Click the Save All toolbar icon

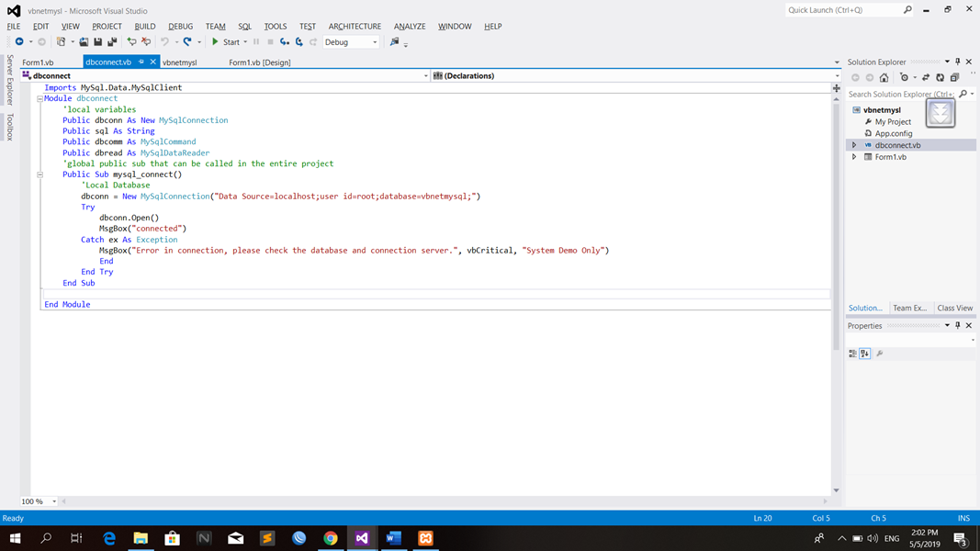(112, 42)
